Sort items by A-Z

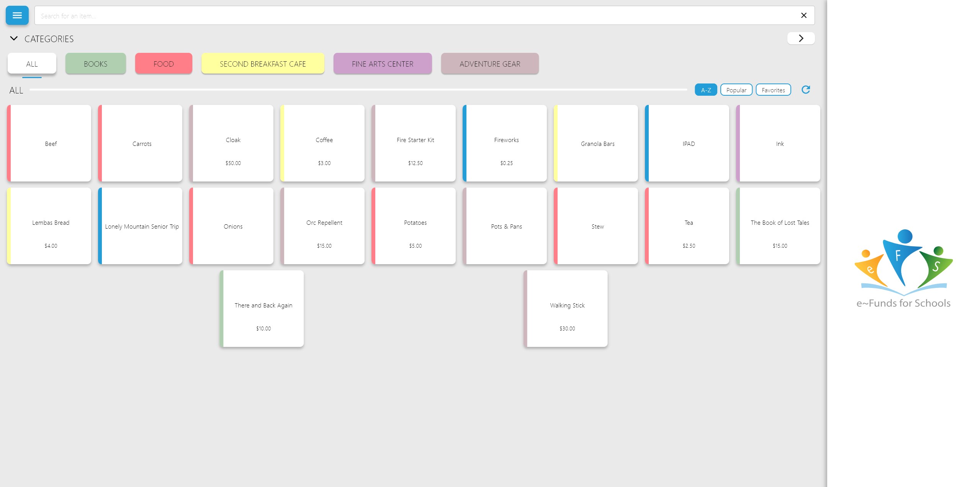click(x=705, y=90)
